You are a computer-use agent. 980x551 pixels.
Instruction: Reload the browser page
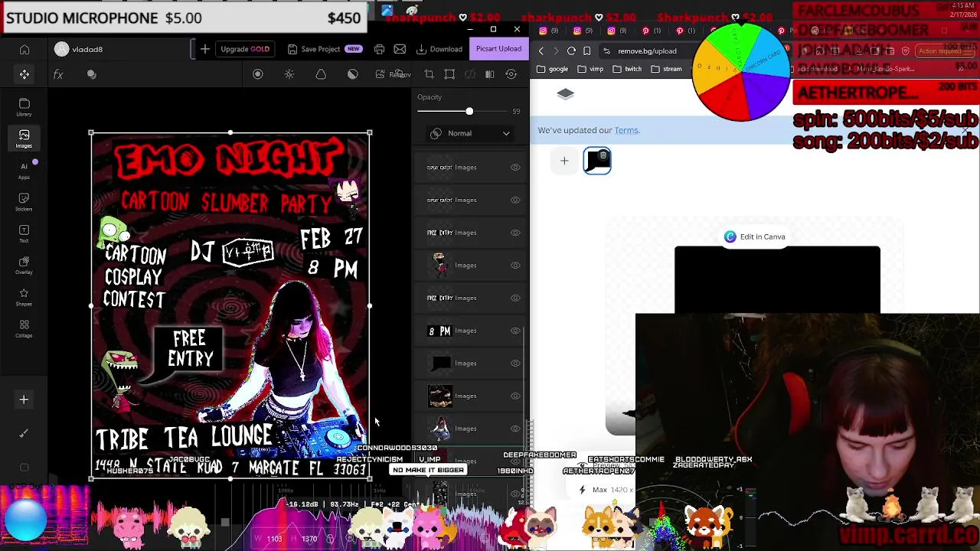[x=571, y=51]
